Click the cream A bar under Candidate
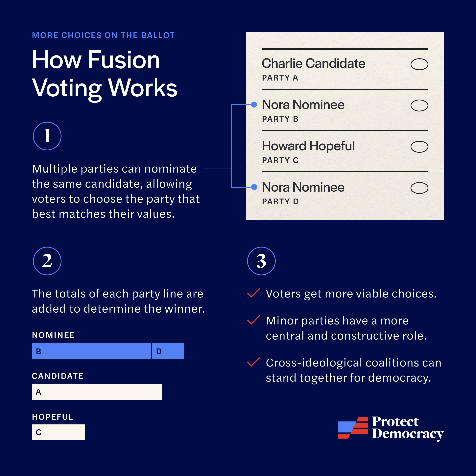The width and height of the screenshot is (476, 476). click(97, 392)
